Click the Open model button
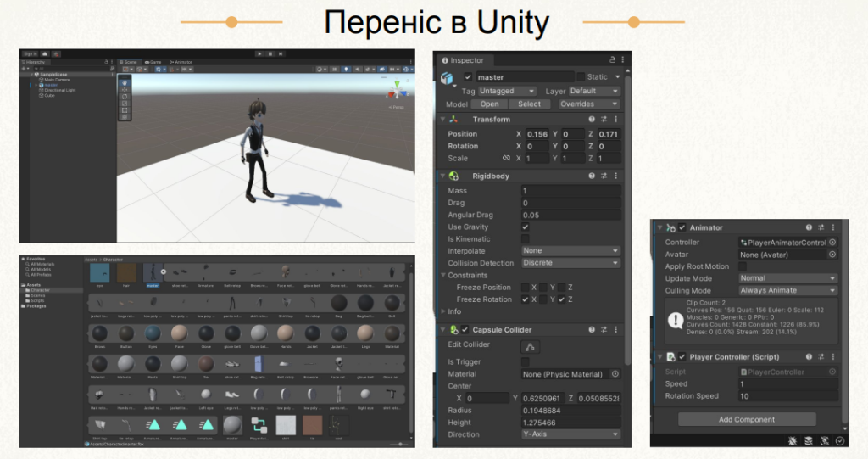This screenshot has width=868, height=459. (x=489, y=104)
